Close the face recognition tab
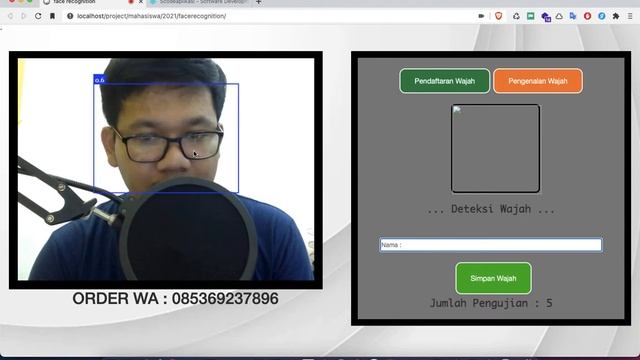Screen dimensions: 640x360 click(141, 2)
